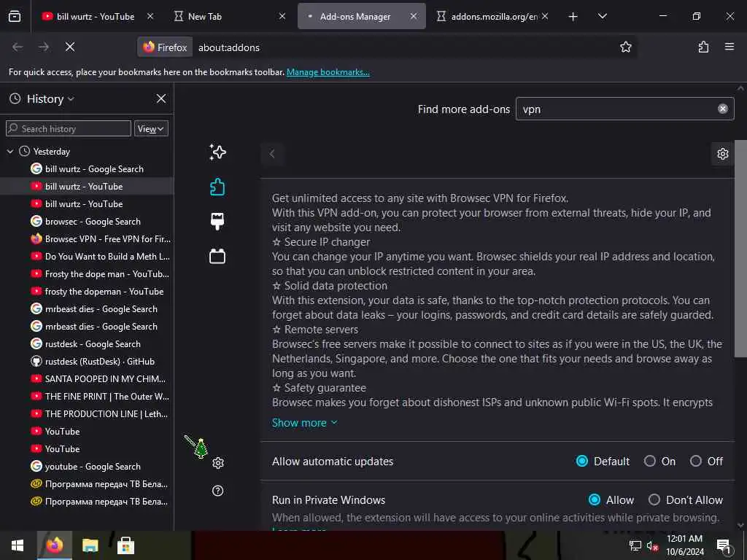Open the muted volume tray icon
Screen dimensions: 747x560
pyautogui.click(x=652, y=545)
